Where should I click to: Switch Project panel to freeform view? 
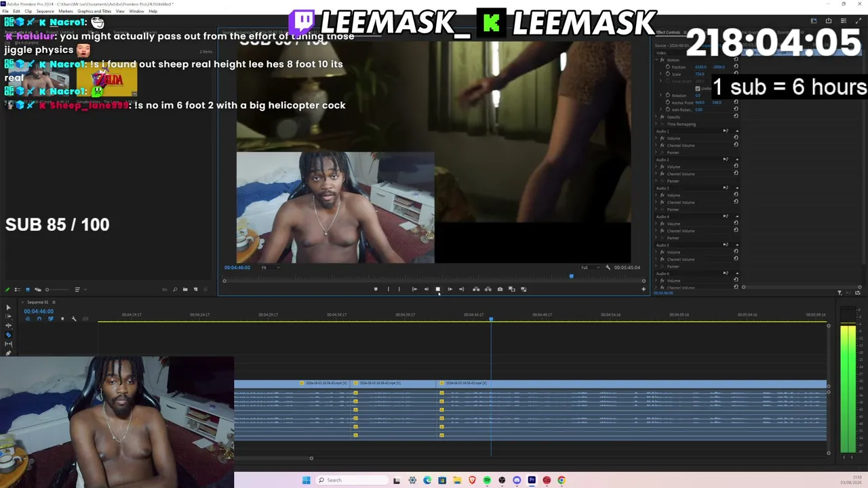click(37, 290)
